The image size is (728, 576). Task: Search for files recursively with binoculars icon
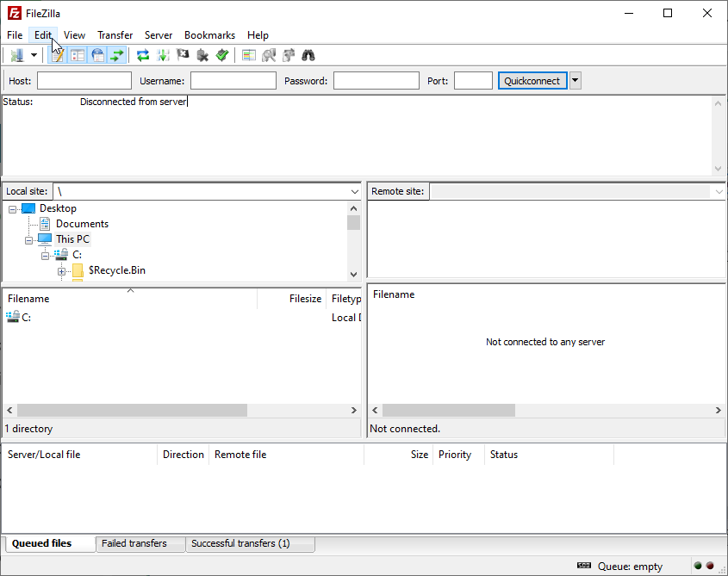[308, 55]
